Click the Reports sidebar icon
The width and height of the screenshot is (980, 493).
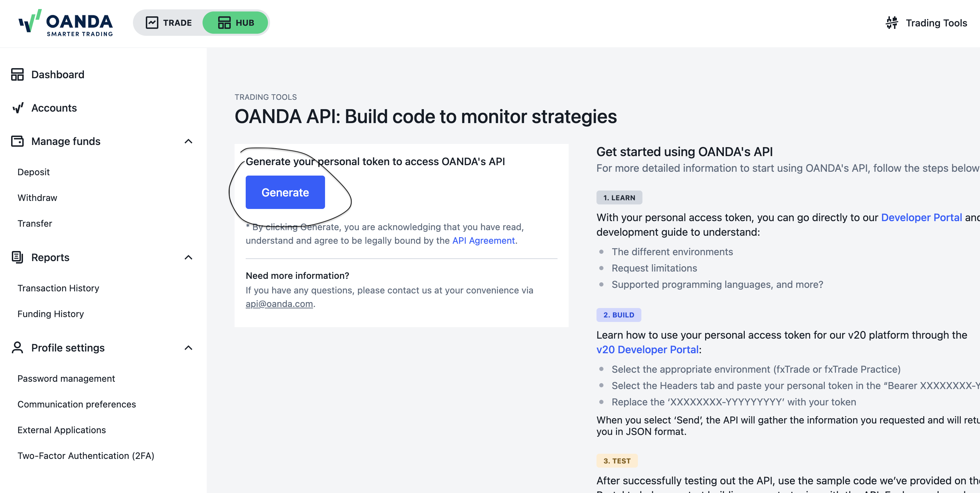(16, 257)
